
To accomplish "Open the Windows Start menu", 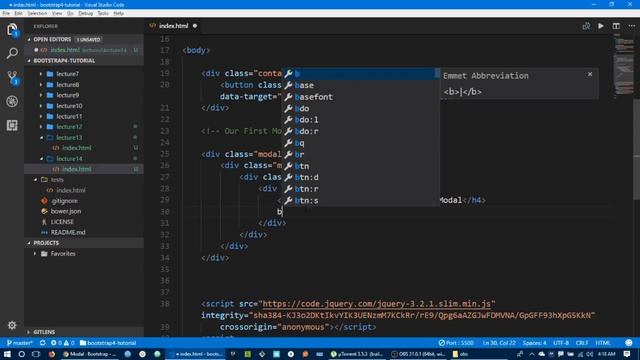I will point(7,354).
